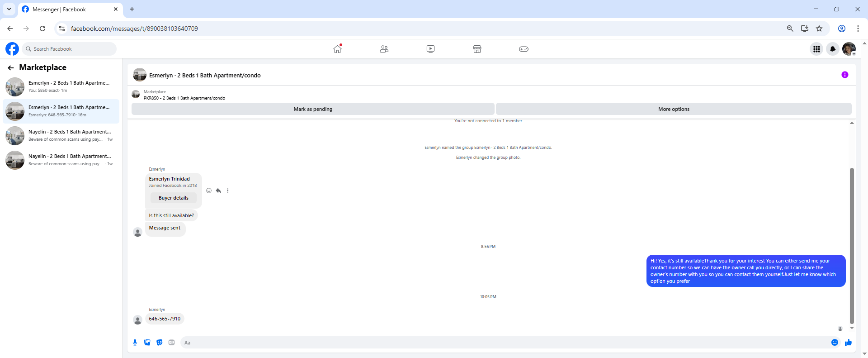Screen dimensions: 868x358
Task: Open Chrome profile icon
Action: pos(842,29)
